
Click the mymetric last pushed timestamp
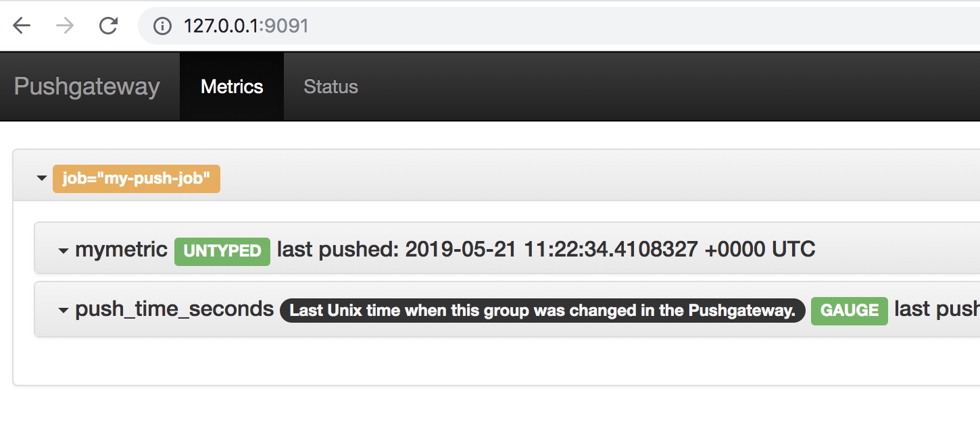[546, 250]
